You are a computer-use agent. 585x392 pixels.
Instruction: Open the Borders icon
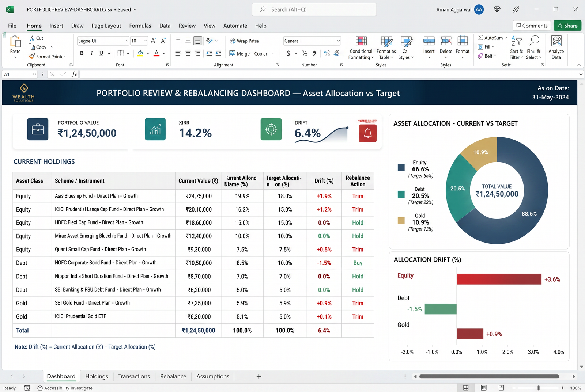(x=120, y=53)
